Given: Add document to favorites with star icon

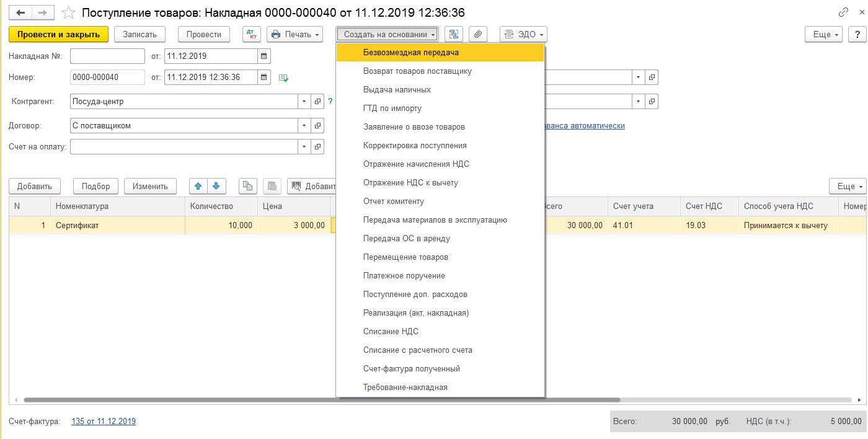Looking at the screenshot, I should [69, 12].
